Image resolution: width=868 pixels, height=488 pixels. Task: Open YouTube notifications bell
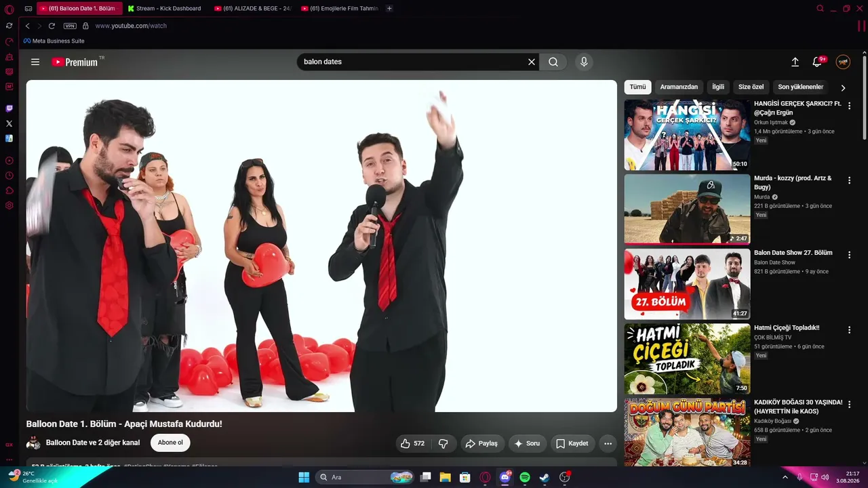click(818, 62)
